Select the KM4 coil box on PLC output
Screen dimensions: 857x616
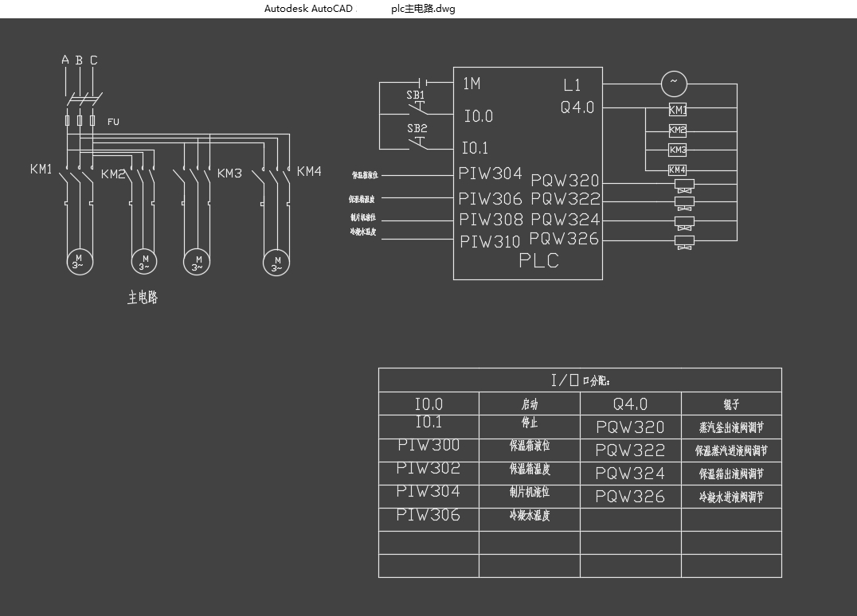pos(677,170)
